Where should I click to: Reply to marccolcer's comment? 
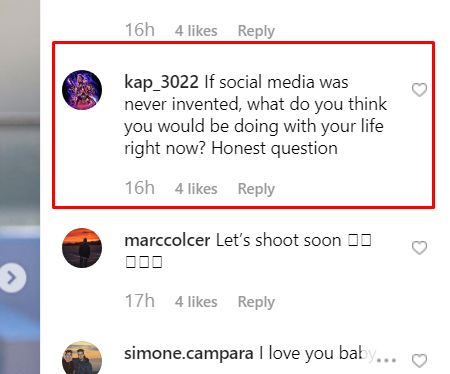tap(256, 302)
